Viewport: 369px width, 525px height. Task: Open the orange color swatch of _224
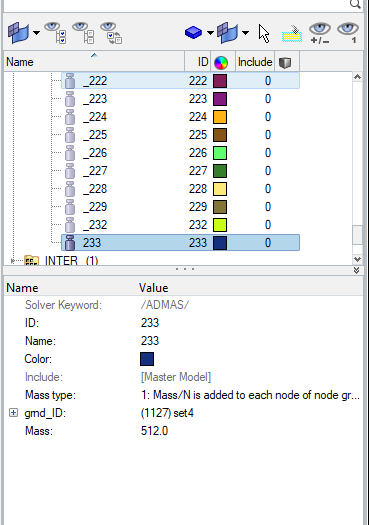click(220, 117)
